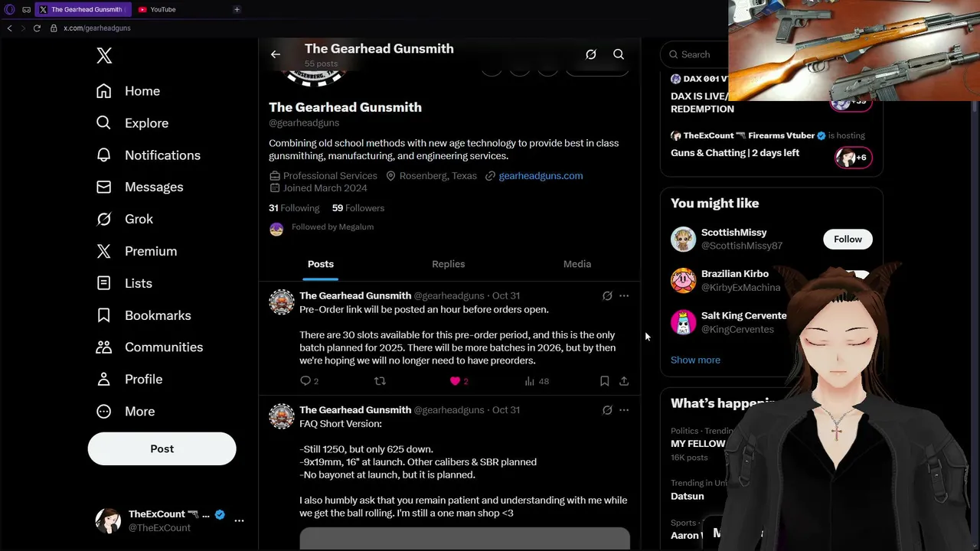
Task: Open Premium in the sidebar
Action: 136,252
